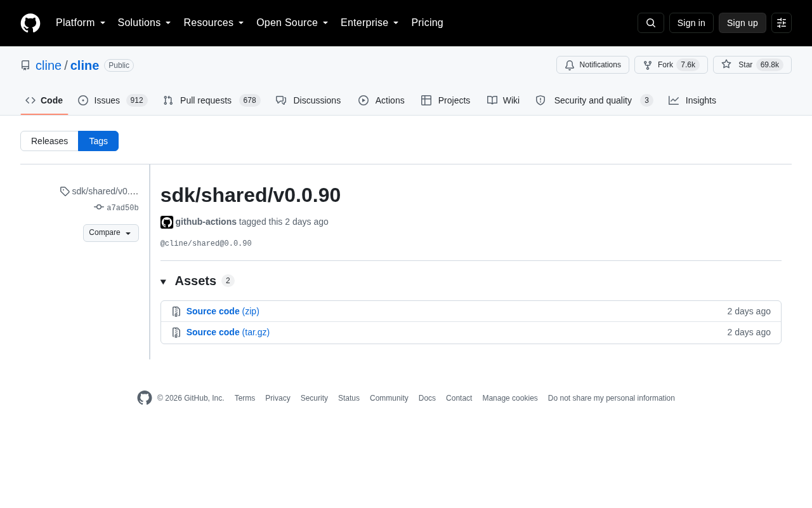Image resolution: width=812 pixels, height=508 pixels.
Task: Expand the Solutions menu
Action: 144,23
